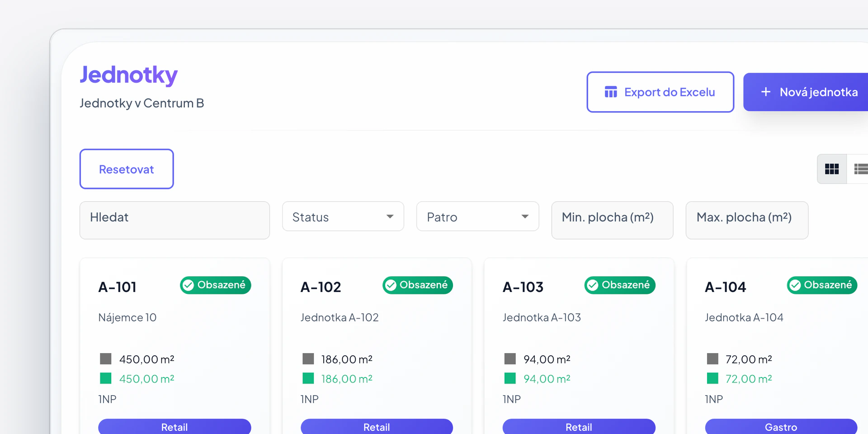The height and width of the screenshot is (434, 868).
Task: Click the Nájemce 10 text
Action: 127,317
